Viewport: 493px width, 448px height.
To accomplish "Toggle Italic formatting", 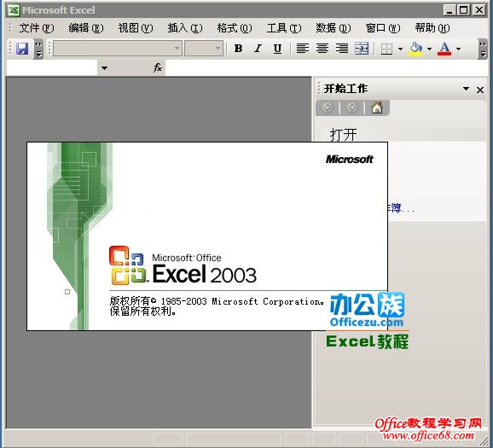I will click(258, 49).
